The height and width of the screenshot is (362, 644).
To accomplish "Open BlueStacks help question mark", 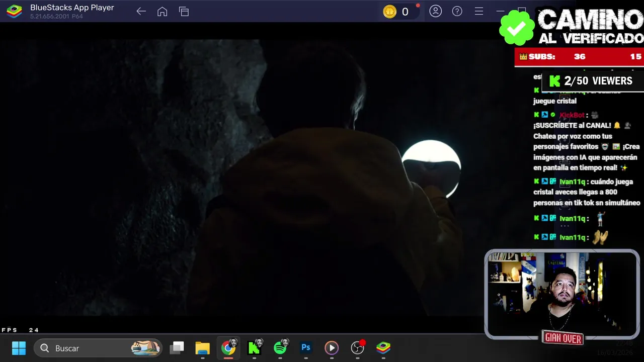I will tap(457, 11).
